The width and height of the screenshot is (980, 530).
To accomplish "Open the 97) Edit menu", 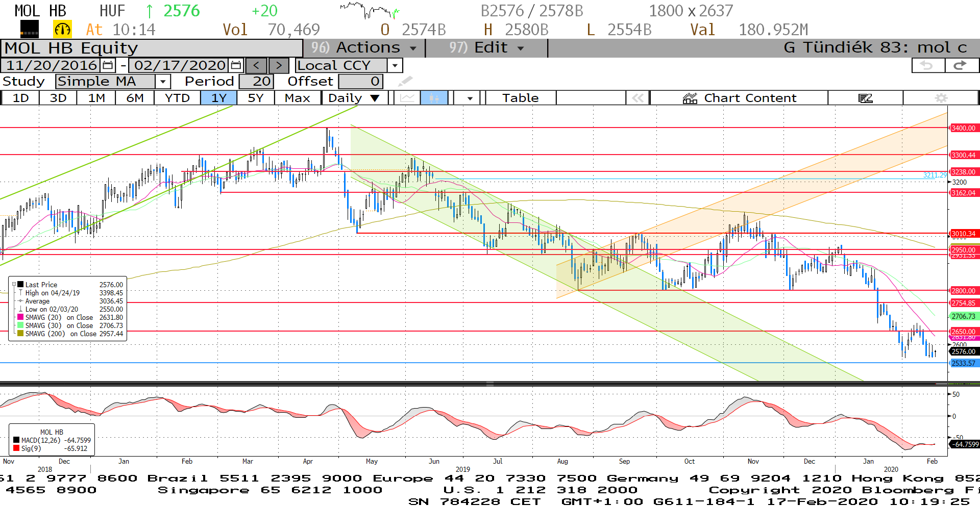I will pyautogui.click(x=486, y=48).
